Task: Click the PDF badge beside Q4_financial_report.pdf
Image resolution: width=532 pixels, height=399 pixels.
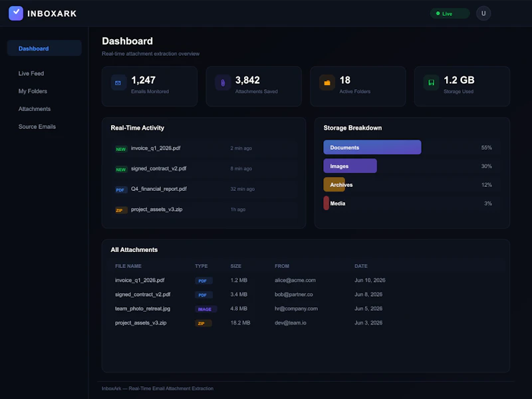Action: 120,190
